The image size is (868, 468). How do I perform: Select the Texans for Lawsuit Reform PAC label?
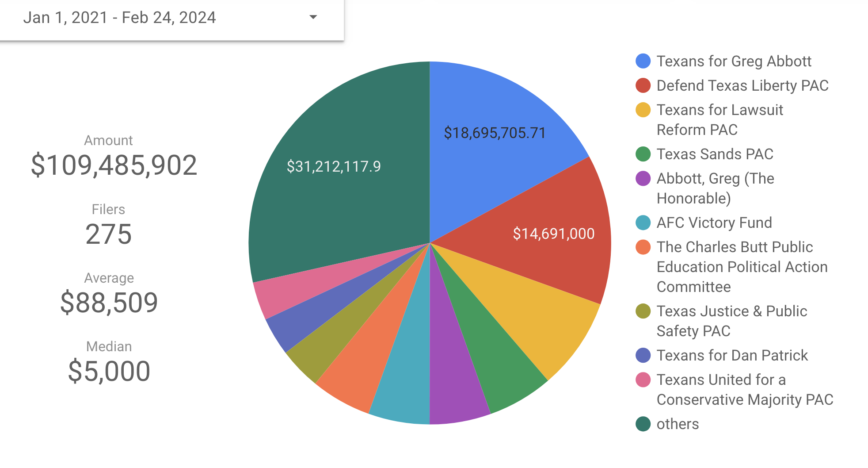[720, 120]
